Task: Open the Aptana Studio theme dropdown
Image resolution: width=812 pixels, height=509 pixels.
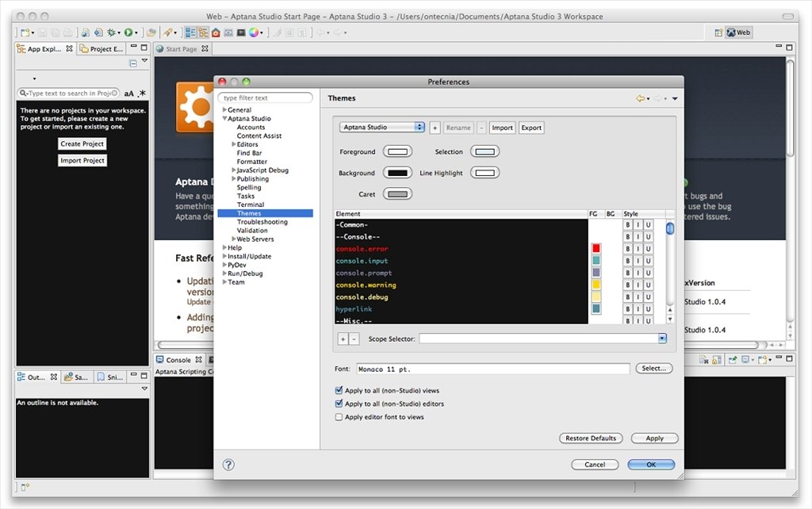Action: click(x=382, y=128)
